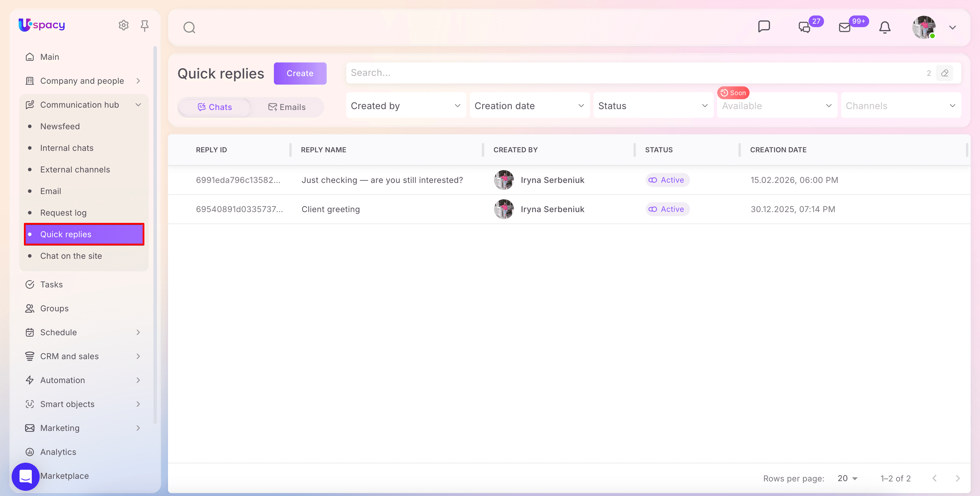Select Quick replies in the sidebar
The height and width of the screenshot is (496, 980).
(84, 234)
